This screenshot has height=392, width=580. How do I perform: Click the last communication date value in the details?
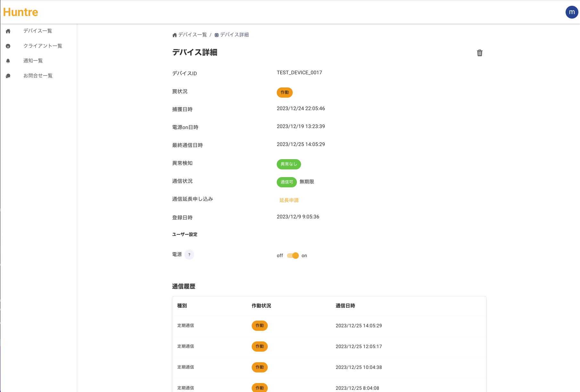[301, 144]
